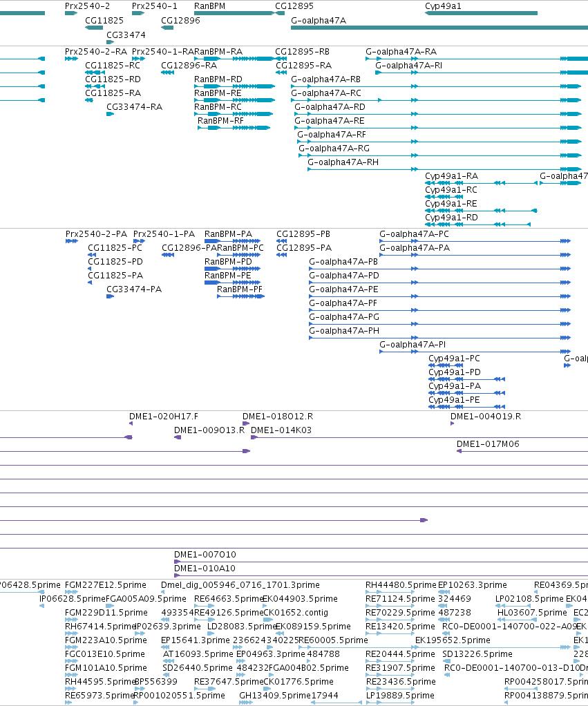588x706 pixels.
Task: Click transcript label Cyp49a1-RA
Action: (452, 177)
